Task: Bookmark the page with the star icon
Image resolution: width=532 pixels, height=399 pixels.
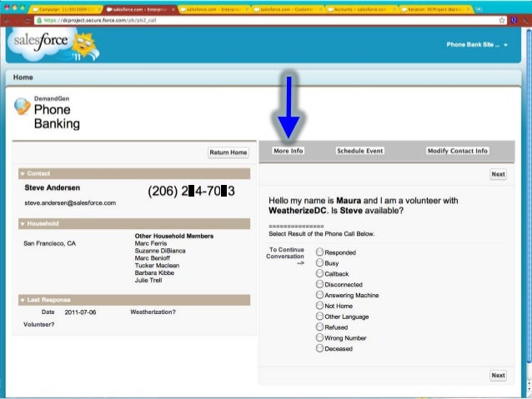Action: point(502,20)
